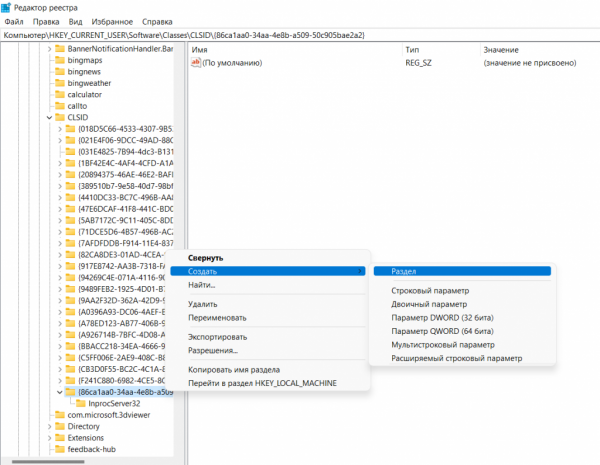Expand the BannerNotificationHandler key
Viewport: 600px width, 465px height.
pos(49,49)
